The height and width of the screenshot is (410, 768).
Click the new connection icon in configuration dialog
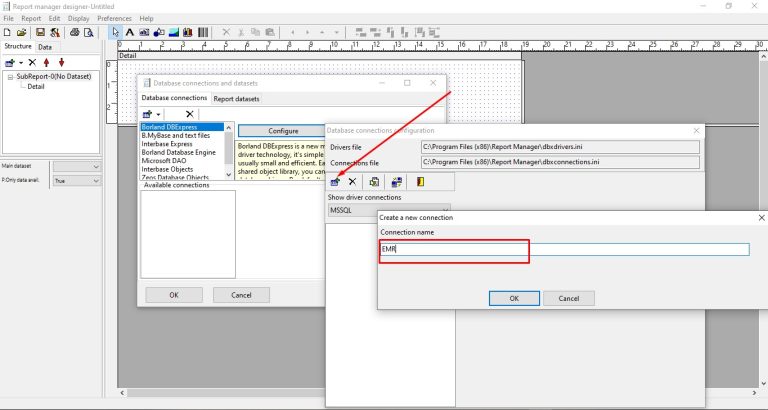pyautogui.click(x=335, y=182)
